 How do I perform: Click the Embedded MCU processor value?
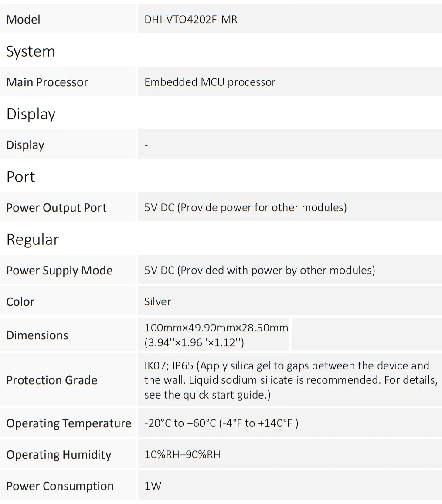click(210, 82)
